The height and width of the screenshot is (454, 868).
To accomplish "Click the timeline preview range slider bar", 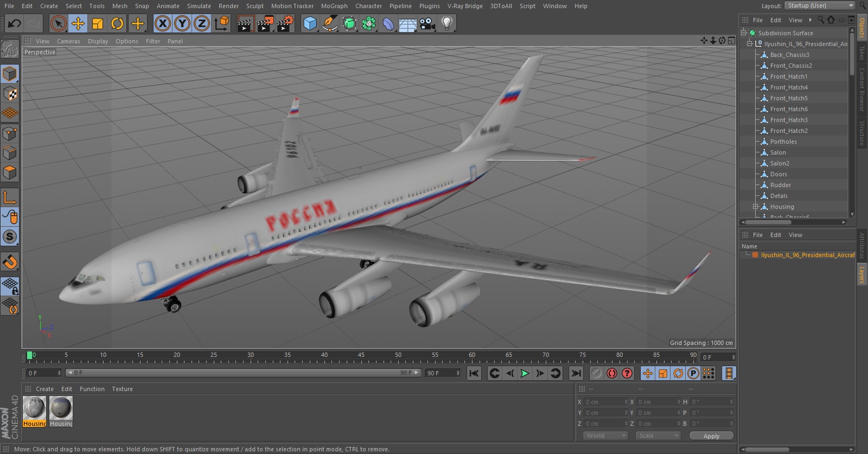I will point(243,373).
